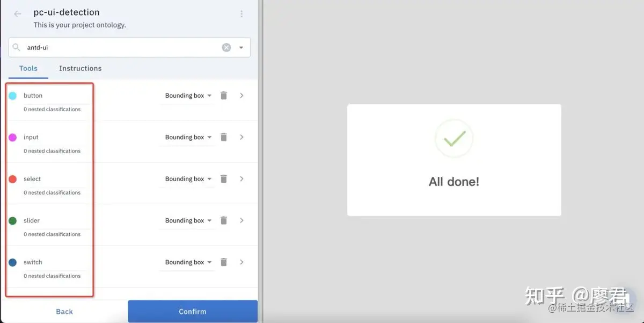644x323 pixels.
Task: Delete the input tool with trash icon
Action: pos(224,137)
